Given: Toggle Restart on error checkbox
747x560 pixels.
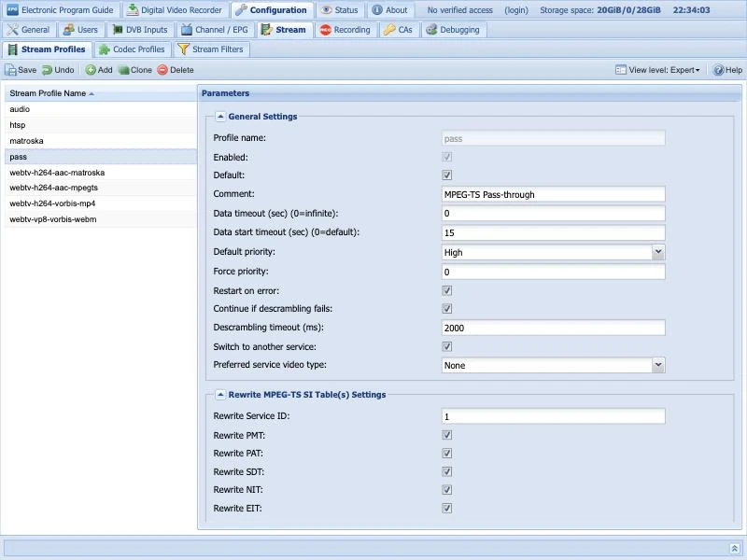Looking at the screenshot, I should pos(447,291).
